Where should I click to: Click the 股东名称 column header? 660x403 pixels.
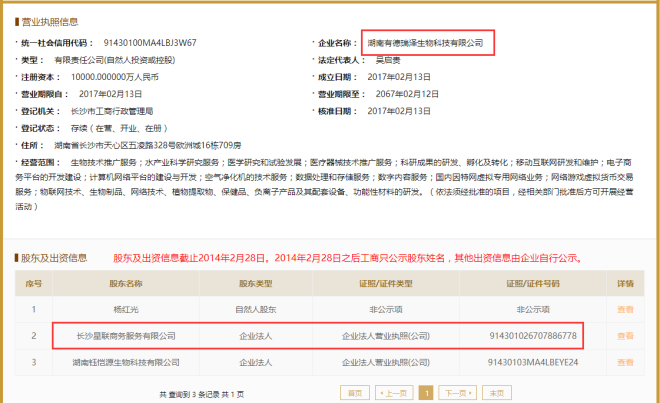click(126, 283)
